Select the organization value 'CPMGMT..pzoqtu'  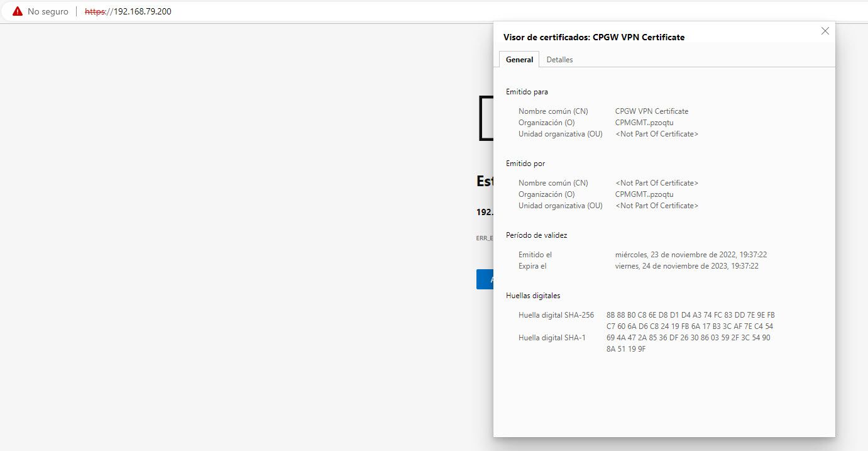(644, 122)
